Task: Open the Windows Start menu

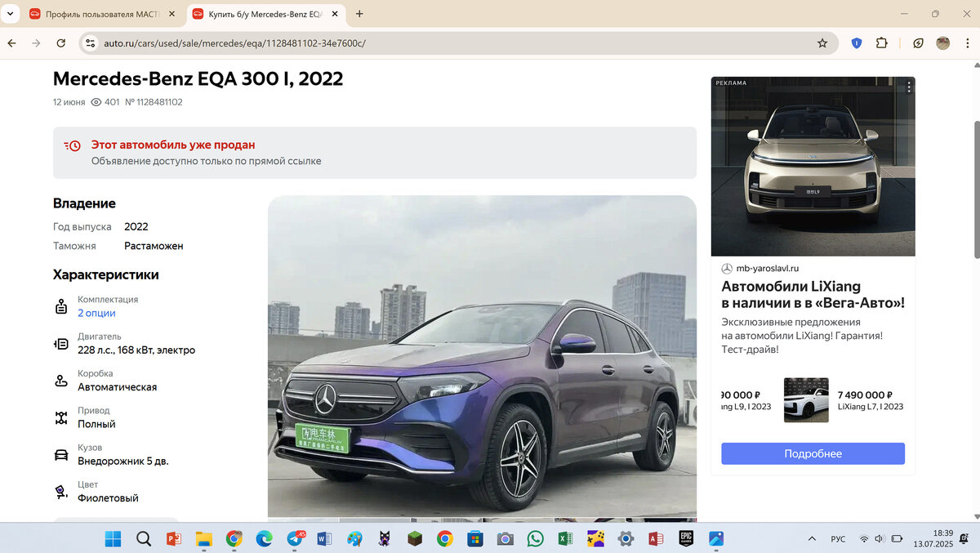Action: coord(113,538)
